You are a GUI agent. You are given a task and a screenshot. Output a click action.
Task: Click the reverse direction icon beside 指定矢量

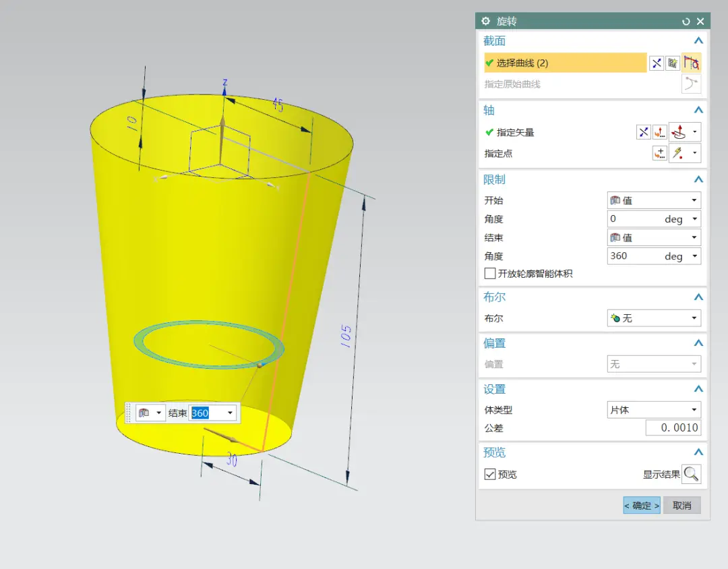[644, 132]
